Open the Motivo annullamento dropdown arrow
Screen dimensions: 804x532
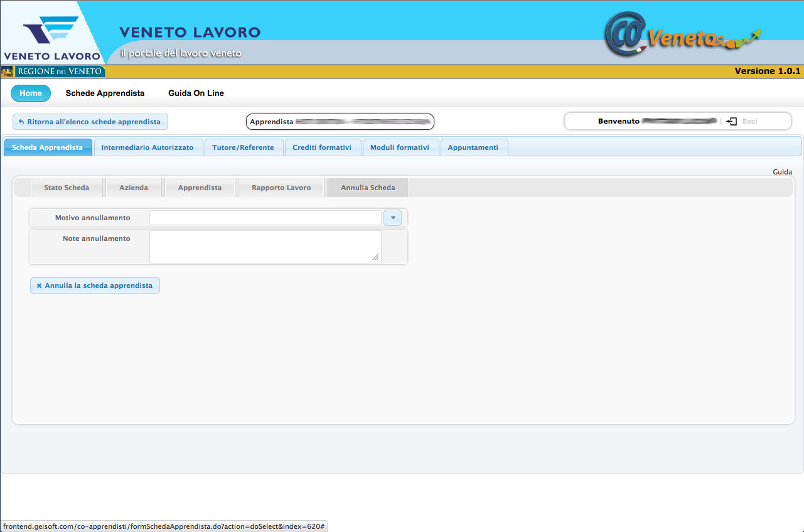click(392, 218)
